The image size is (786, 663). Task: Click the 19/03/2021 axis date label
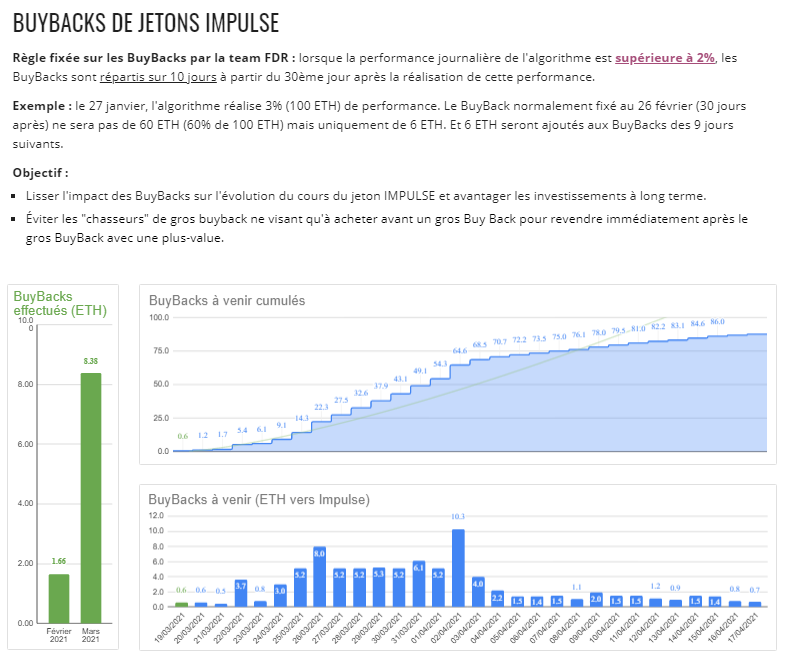(169, 628)
